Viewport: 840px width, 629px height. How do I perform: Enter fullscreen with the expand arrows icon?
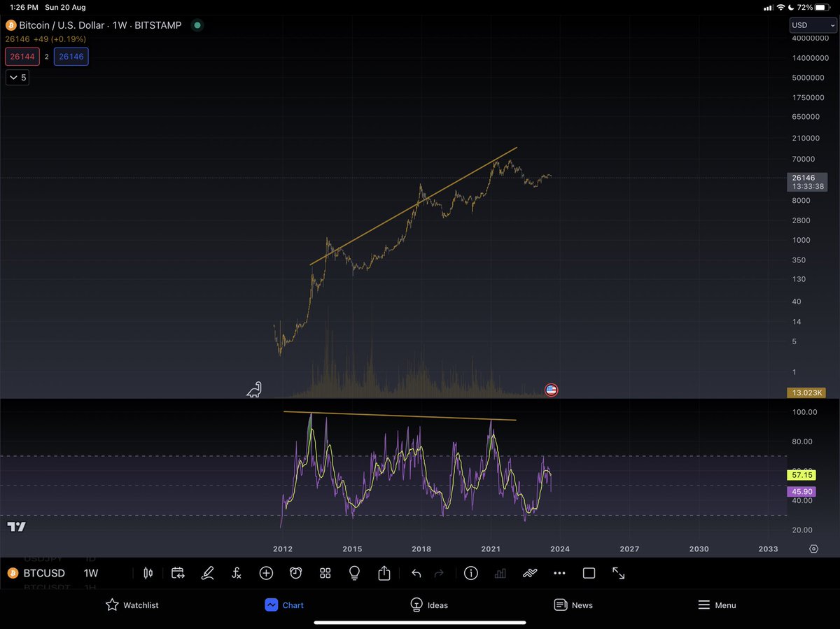pos(619,573)
